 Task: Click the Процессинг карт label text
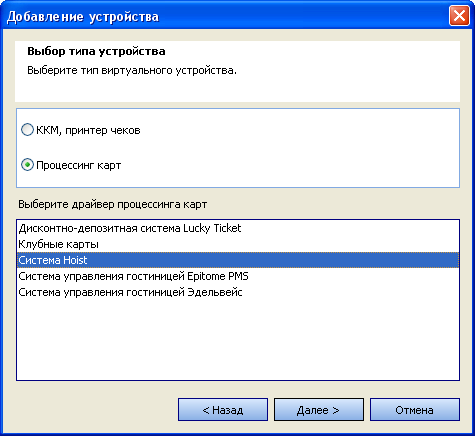(x=78, y=165)
